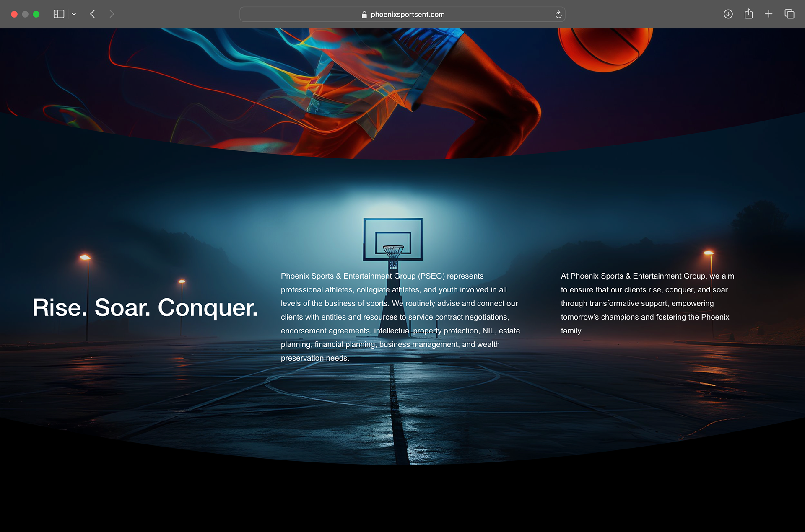805x532 pixels.
Task: Close the Safari window
Action: pyautogui.click(x=14, y=14)
